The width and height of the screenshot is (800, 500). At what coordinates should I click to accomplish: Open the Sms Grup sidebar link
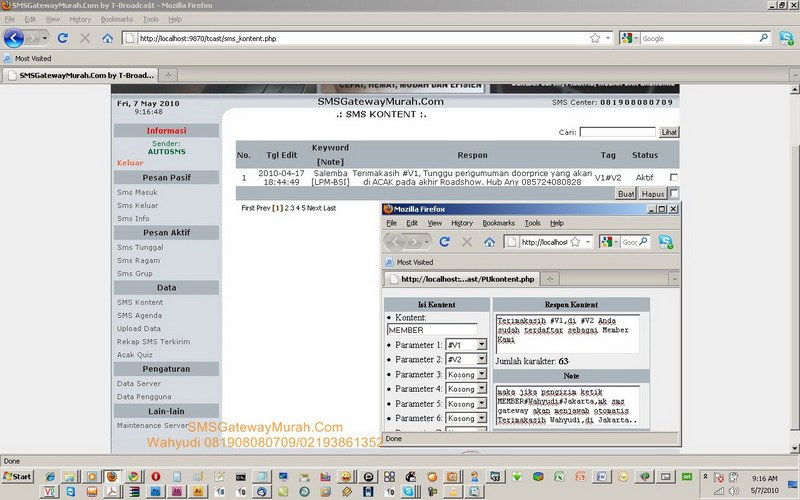tap(135, 273)
